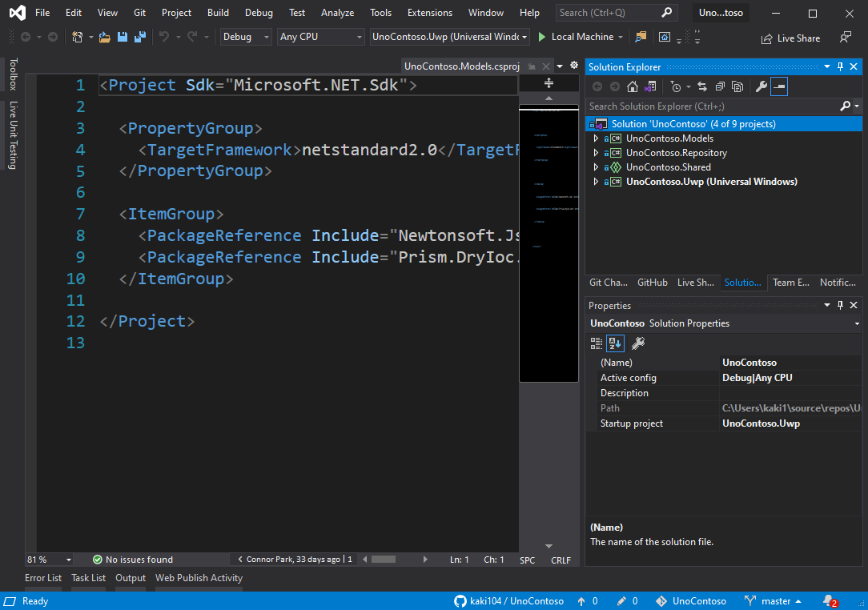The height and width of the screenshot is (610, 868).
Task: Click the horizontal scrollbar thumb in editor
Action: tap(383, 560)
